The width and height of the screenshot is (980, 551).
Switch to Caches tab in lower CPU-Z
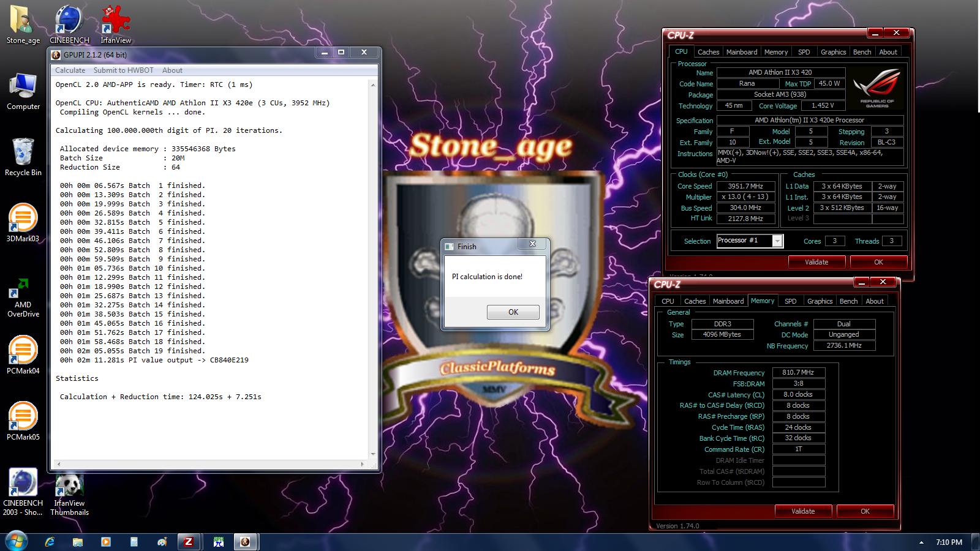pyautogui.click(x=695, y=301)
